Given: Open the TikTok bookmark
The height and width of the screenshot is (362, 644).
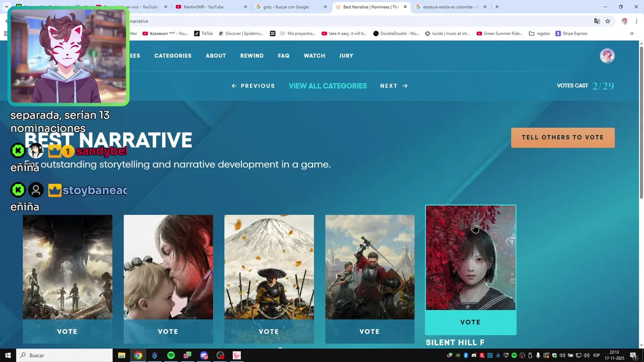Looking at the screenshot, I should [203, 34].
